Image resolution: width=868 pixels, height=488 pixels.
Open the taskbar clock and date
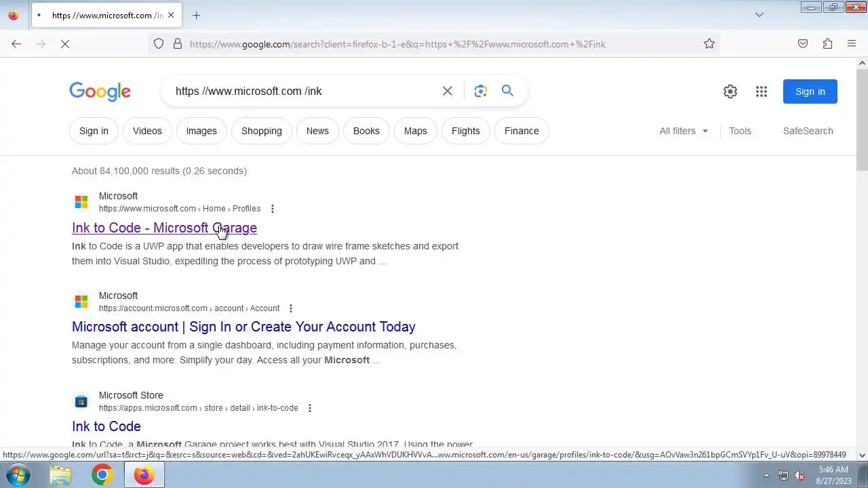tap(833, 475)
